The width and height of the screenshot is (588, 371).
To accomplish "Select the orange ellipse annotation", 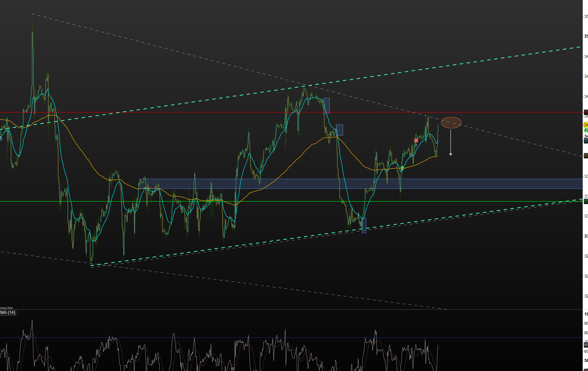I will pyautogui.click(x=451, y=123).
